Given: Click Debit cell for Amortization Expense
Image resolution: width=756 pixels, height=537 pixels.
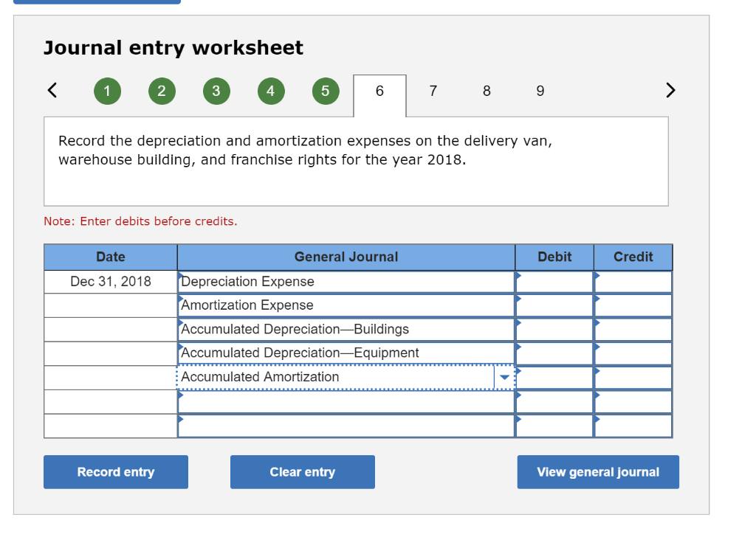Looking at the screenshot, I should tap(554, 305).
